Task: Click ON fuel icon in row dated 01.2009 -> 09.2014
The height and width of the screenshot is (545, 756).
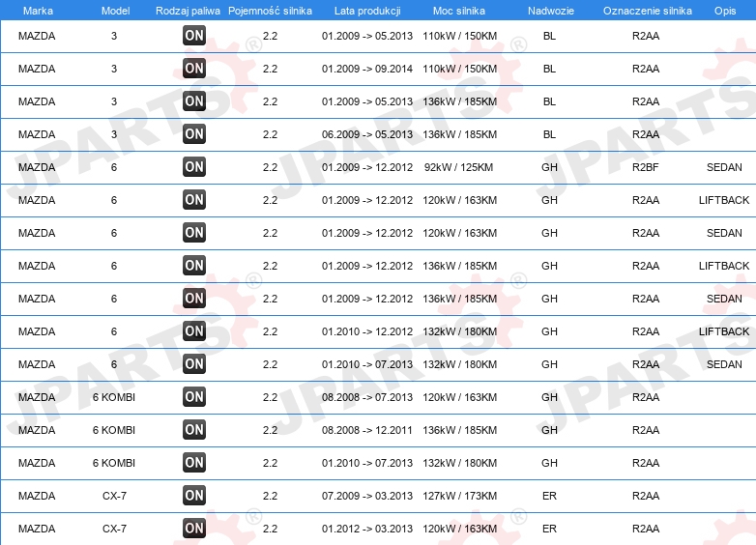Action: [194, 68]
